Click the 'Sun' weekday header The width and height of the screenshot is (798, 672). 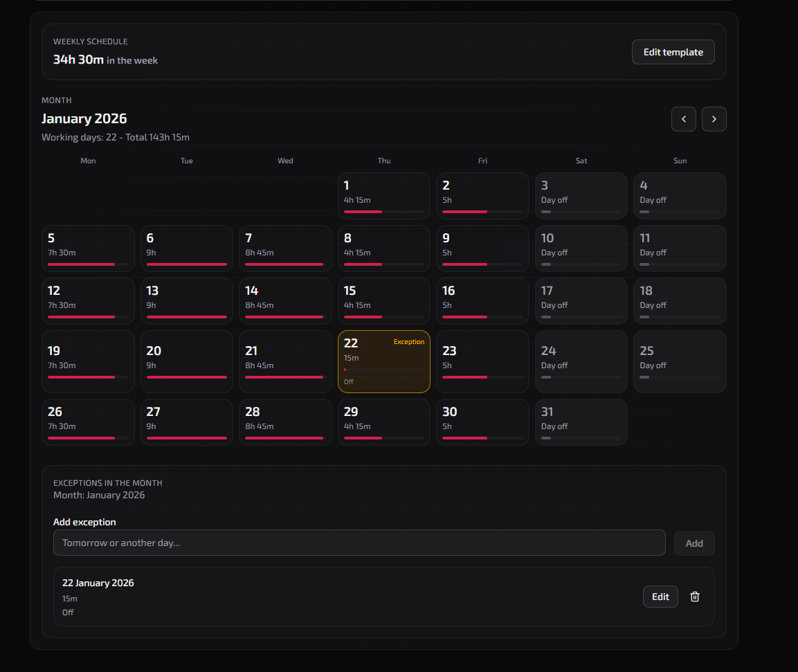(680, 161)
